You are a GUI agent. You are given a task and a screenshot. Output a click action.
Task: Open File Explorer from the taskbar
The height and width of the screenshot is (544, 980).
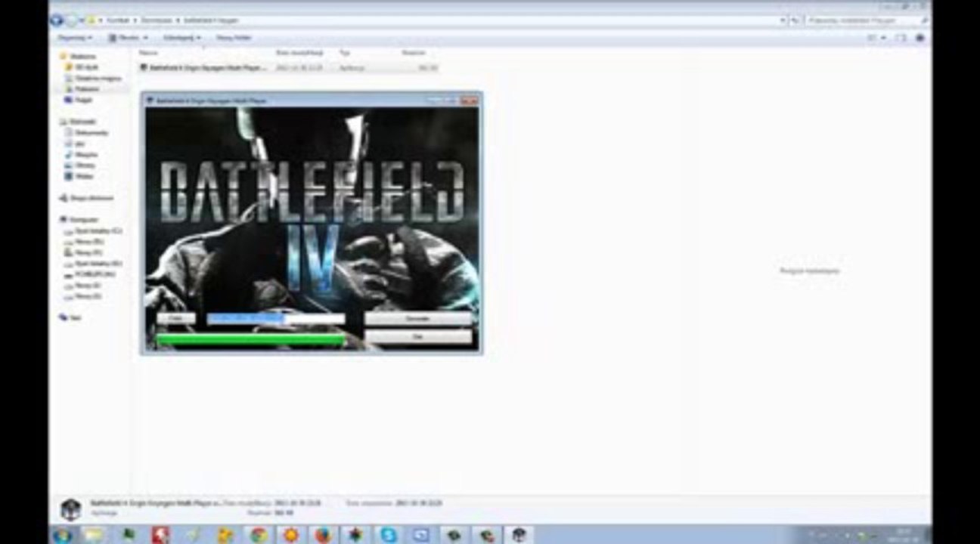(x=95, y=535)
